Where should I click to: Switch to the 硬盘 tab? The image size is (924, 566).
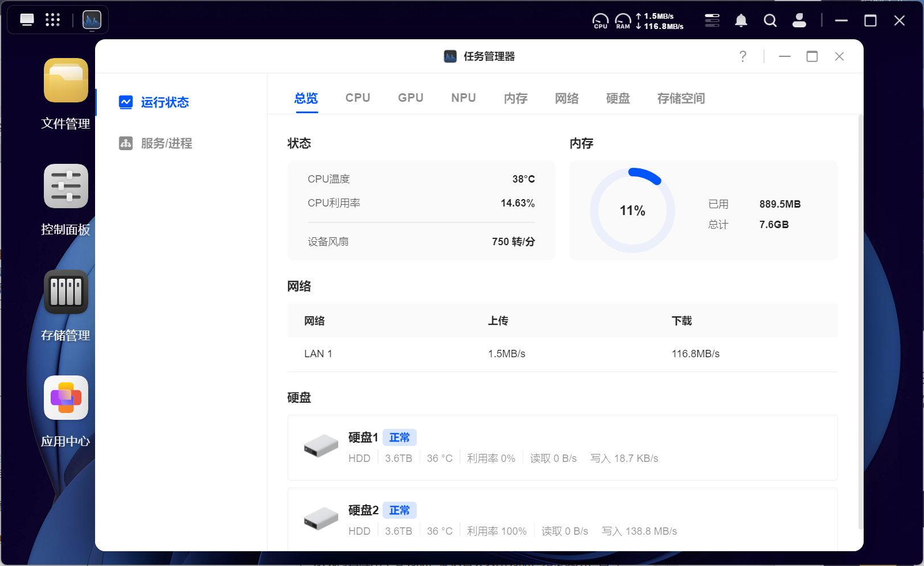click(618, 98)
